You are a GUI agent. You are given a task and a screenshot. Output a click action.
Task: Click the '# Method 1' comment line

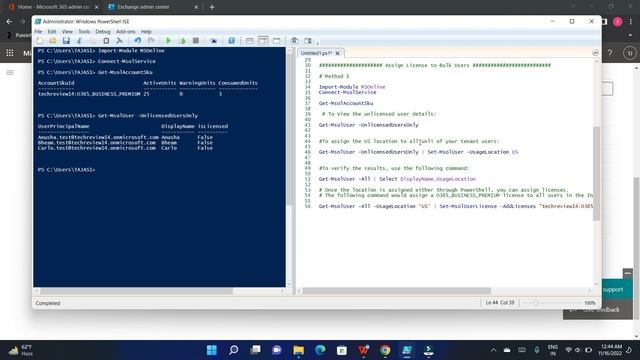(x=334, y=76)
